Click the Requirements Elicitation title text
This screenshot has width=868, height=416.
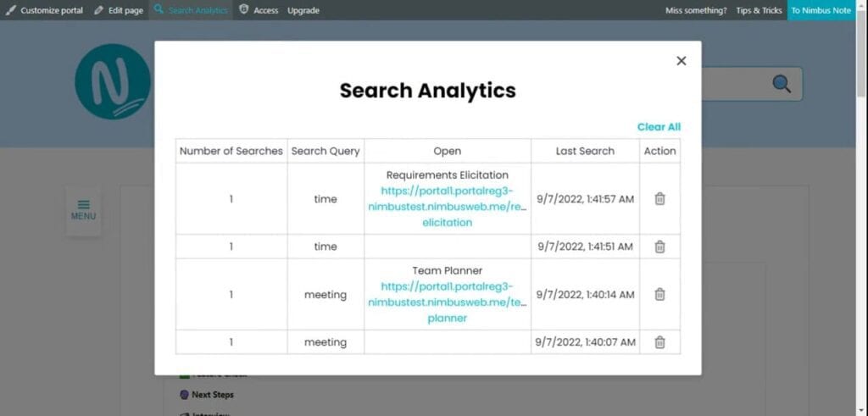448,175
